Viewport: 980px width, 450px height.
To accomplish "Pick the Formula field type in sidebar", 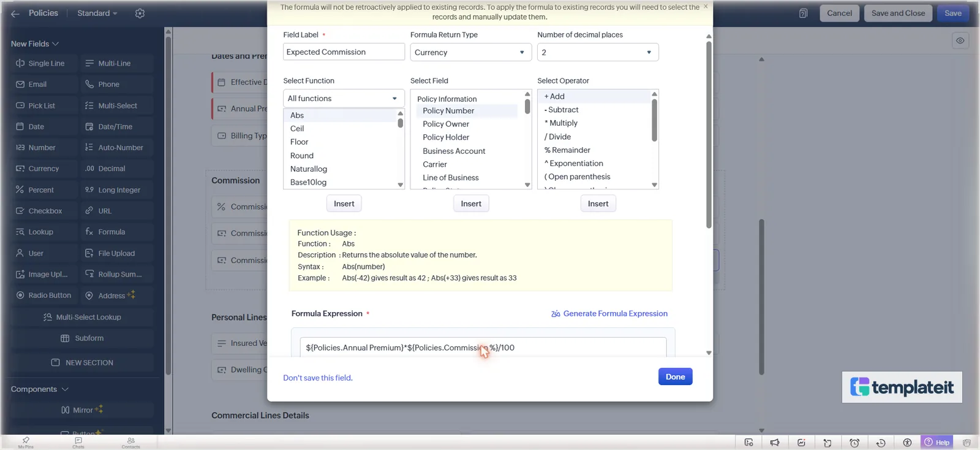I will coord(117,232).
